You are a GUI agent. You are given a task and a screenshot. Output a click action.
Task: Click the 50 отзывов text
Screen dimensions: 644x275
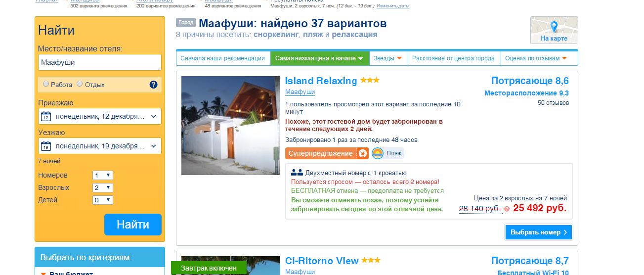click(x=553, y=103)
